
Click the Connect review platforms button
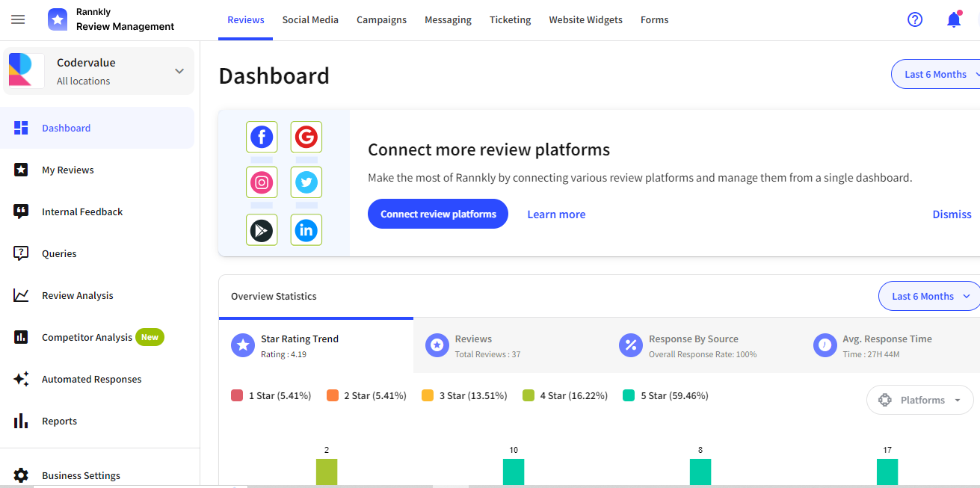point(438,214)
